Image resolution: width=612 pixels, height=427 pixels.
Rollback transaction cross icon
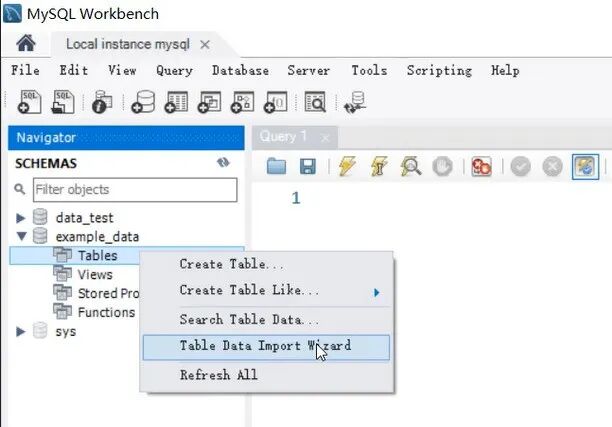point(552,167)
